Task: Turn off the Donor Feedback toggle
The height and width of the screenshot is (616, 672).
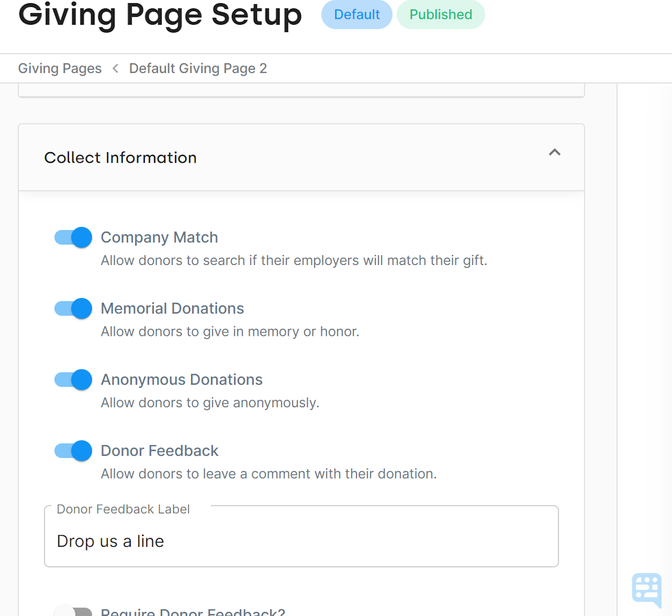Action: tap(72, 451)
